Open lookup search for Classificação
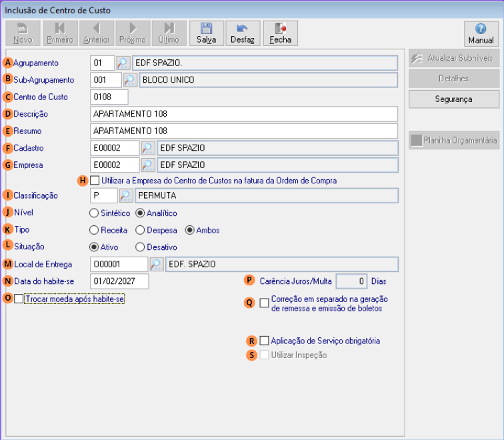 [x=126, y=196]
